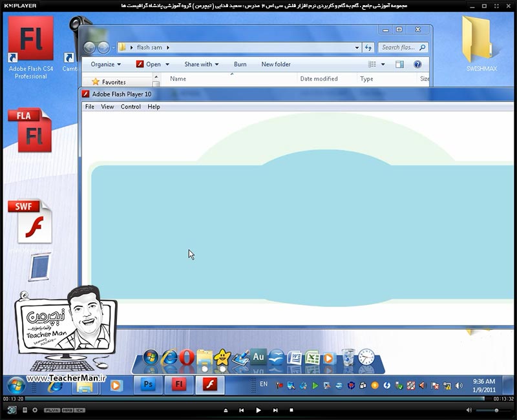This screenshot has height=420, width=517.
Task: Expand the arrow beside Open in Explorer
Action: (167, 64)
